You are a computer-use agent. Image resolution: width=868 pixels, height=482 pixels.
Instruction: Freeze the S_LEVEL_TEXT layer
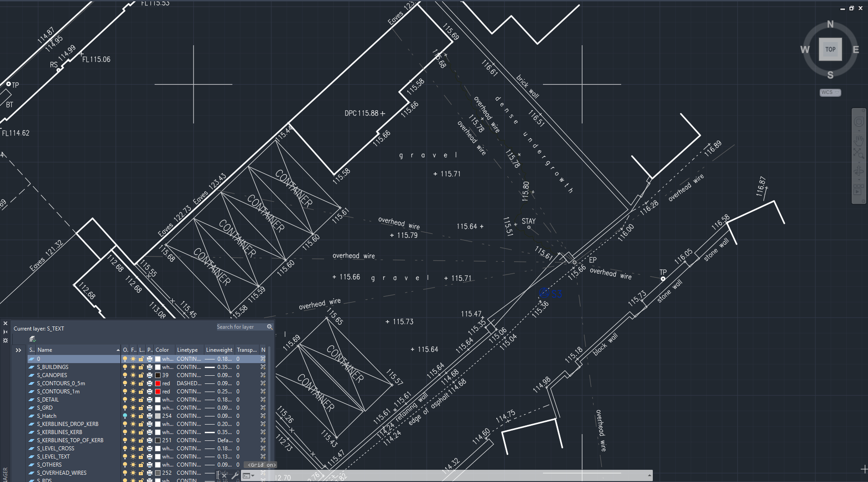(x=133, y=457)
